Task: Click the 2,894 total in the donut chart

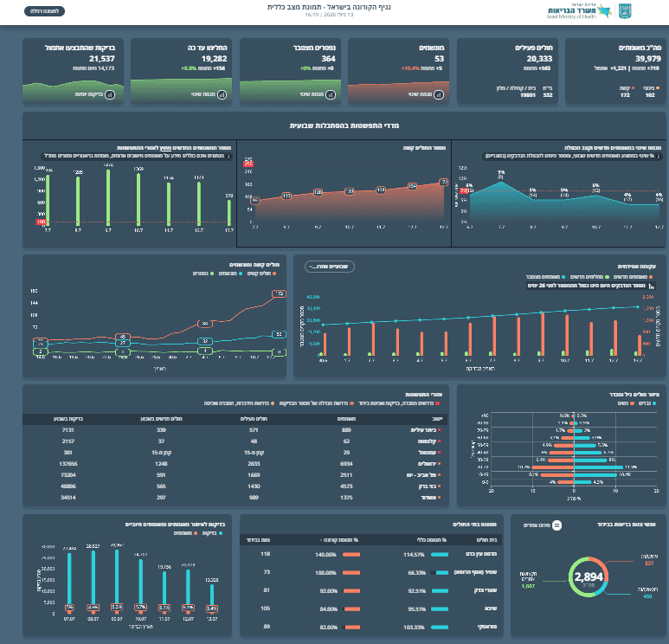Action: point(589,577)
